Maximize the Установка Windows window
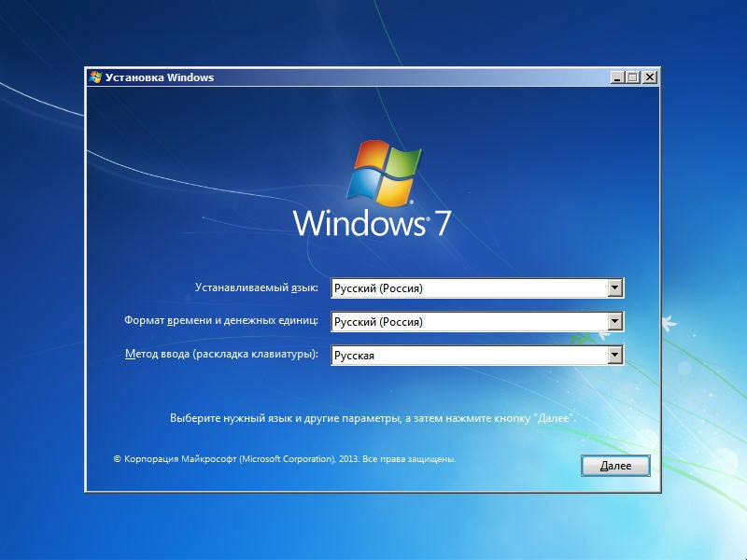This screenshot has height=560, width=747. tap(633, 77)
